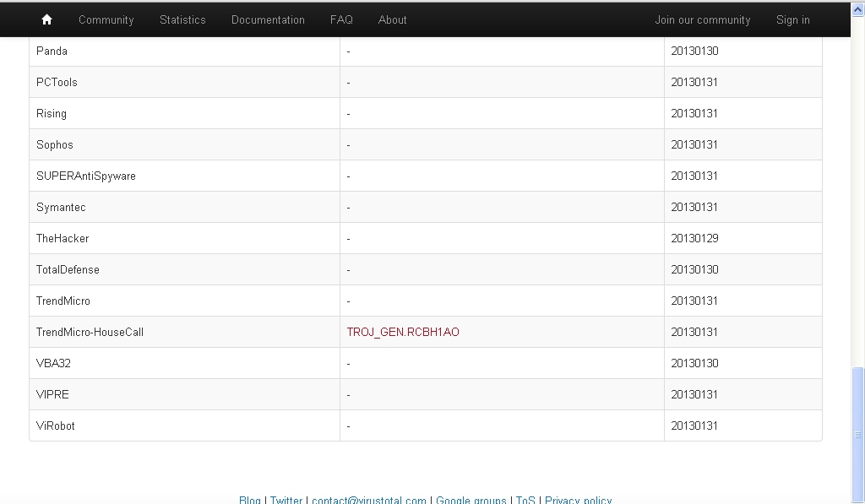Image resolution: width=865 pixels, height=504 pixels.
Task: Open the Documentation page
Action: click(268, 20)
